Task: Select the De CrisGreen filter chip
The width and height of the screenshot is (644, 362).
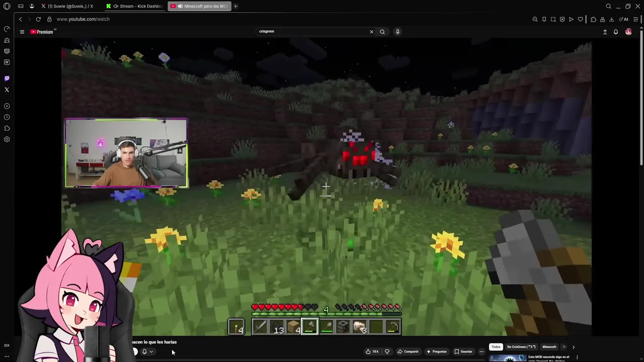Action: [521, 347]
